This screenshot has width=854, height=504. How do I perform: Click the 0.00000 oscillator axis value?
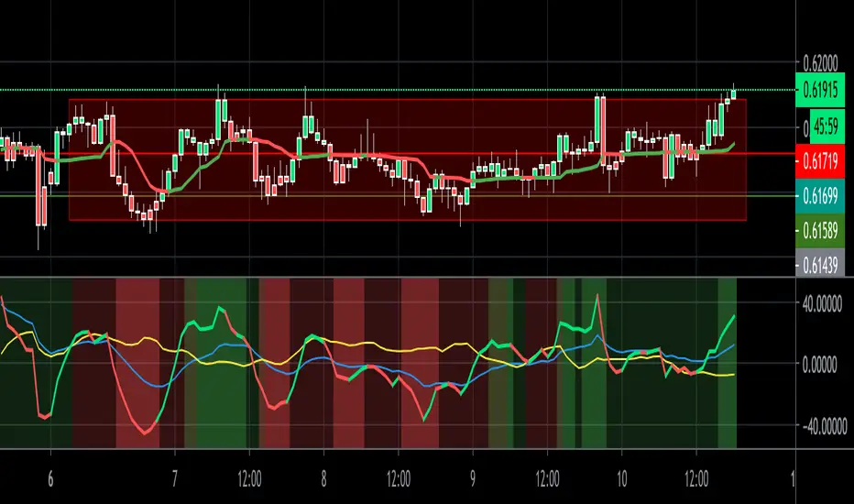pos(820,365)
